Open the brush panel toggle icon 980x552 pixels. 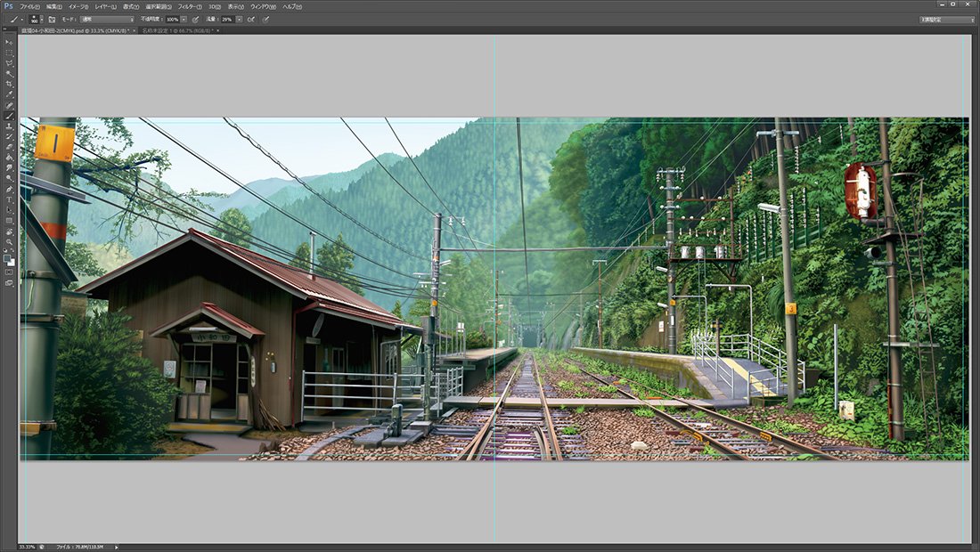52,20
